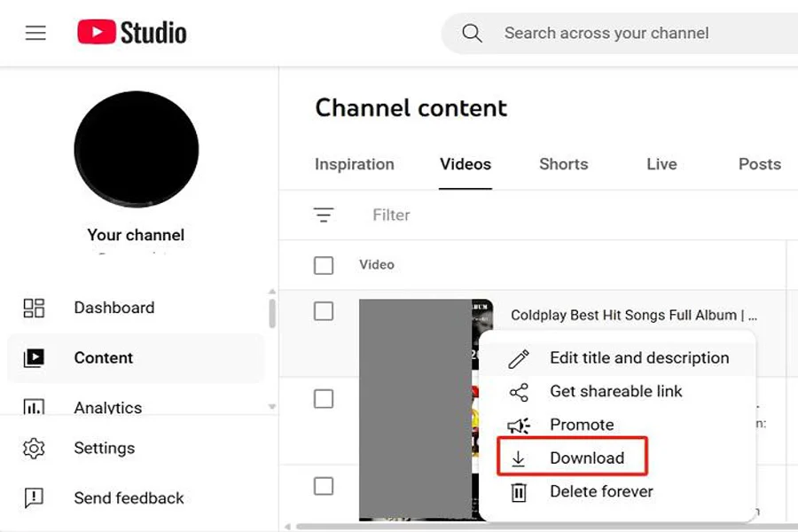Select the second video row checkbox
This screenshot has height=532, width=798.
(324, 399)
